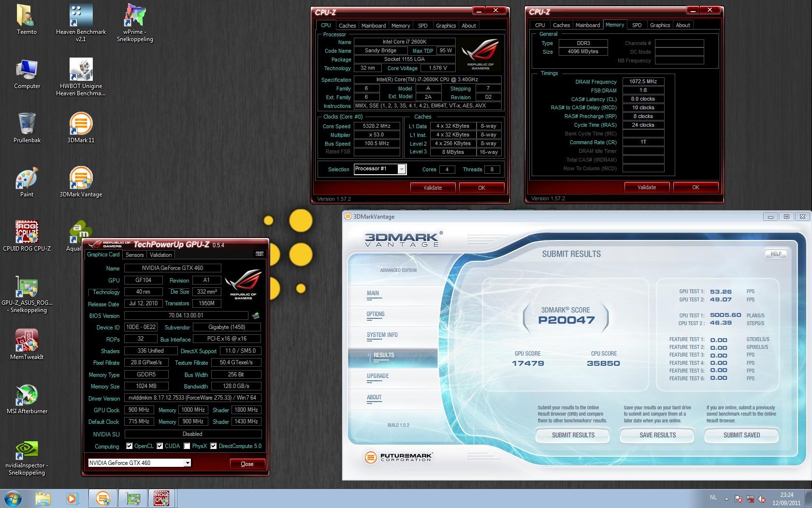The height and width of the screenshot is (508, 812).
Task: Select RESULTS section in 3DMark Vantage
Action: (392, 358)
